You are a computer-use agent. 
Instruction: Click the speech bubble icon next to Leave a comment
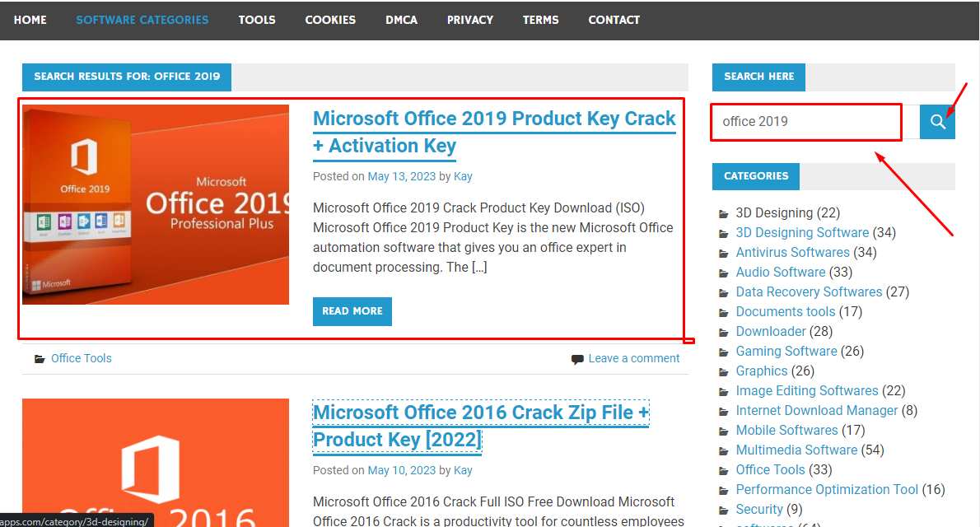click(x=577, y=357)
